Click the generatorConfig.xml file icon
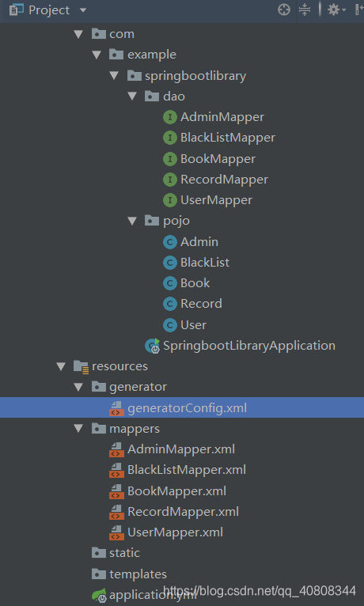Viewport: 364px width, 606px height. [x=116, y=408]
